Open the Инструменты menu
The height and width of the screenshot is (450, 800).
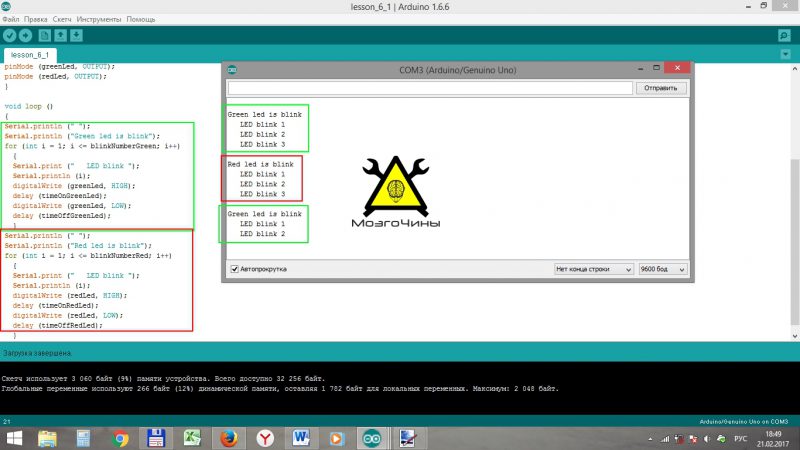tap(99, 19)
